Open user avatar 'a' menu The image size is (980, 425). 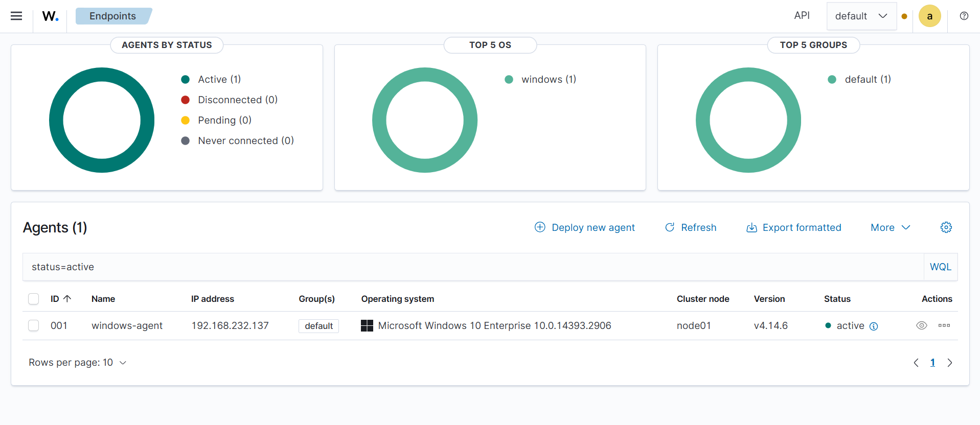929,16
